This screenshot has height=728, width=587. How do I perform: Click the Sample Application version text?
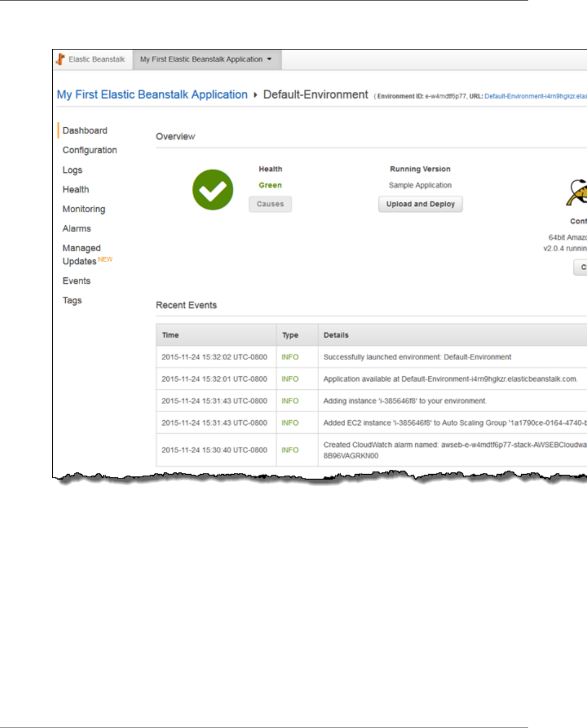[x=420, y=185]
